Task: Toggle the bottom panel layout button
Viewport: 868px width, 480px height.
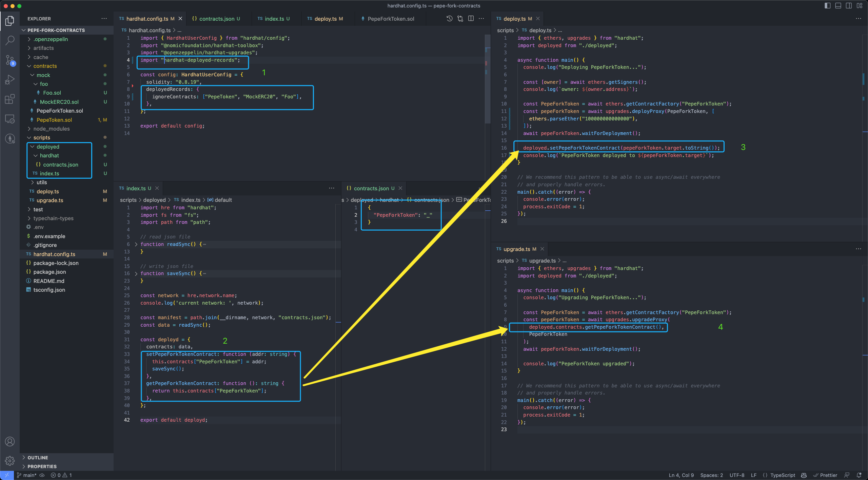Action: point(838,6)
